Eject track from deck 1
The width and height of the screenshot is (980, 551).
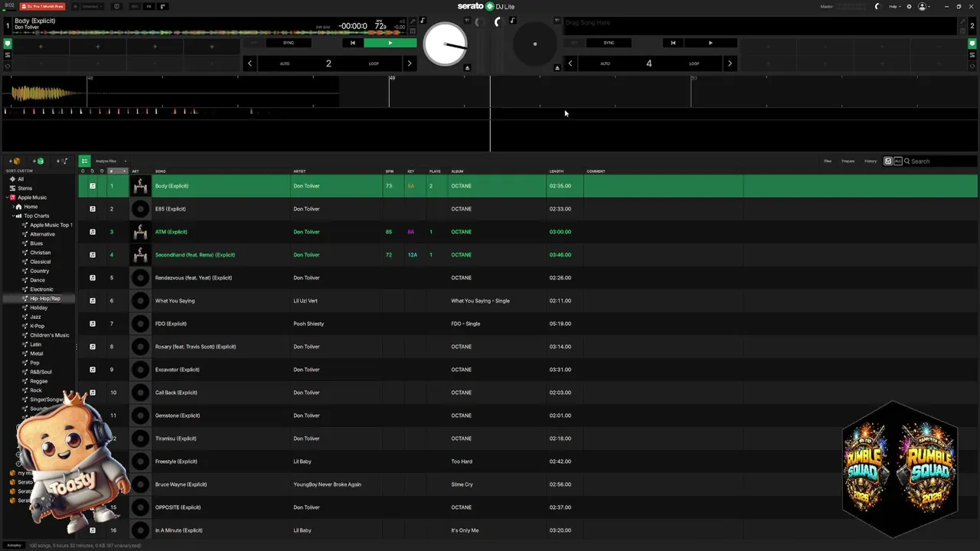467,68
